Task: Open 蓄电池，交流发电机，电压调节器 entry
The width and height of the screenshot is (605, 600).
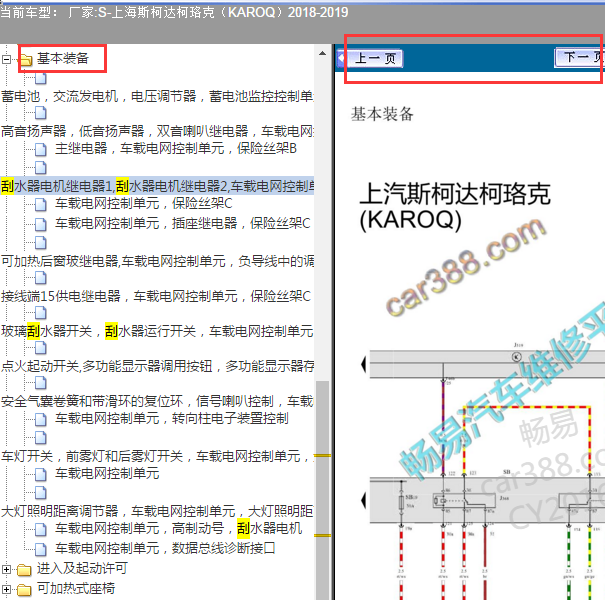Action: tap(157, 96)
